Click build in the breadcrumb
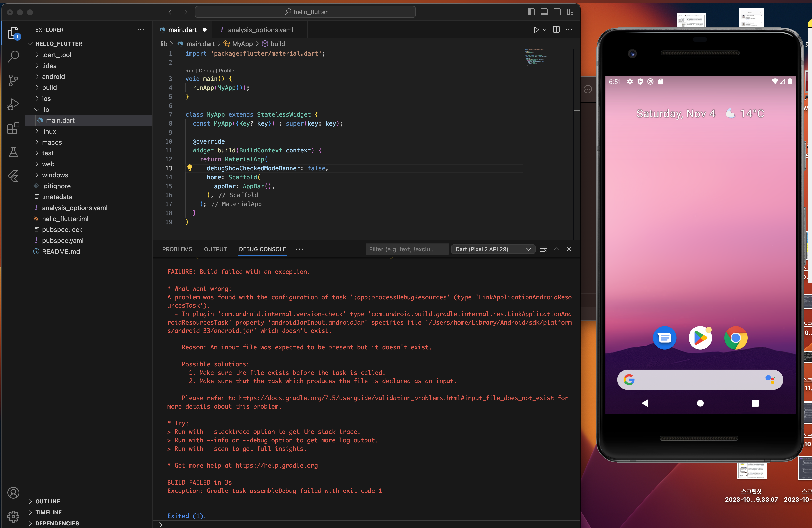 [277, 44]
